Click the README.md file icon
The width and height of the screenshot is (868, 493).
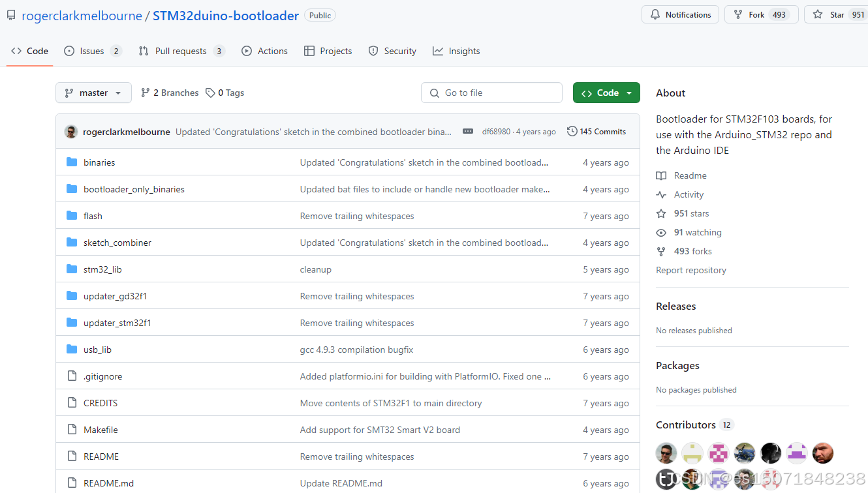72,483
